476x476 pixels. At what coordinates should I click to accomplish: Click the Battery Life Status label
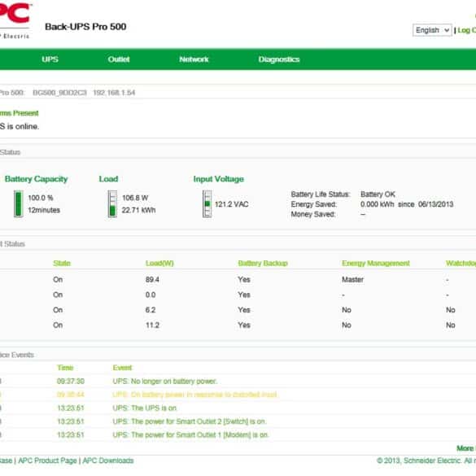click(x=321, y=194)
